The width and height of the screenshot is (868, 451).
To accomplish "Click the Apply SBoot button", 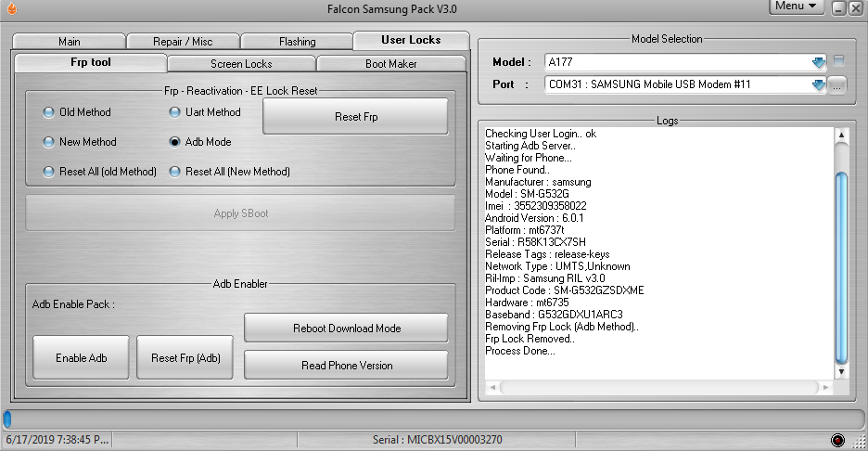I will pyautogui.click(x=241, y=213).
